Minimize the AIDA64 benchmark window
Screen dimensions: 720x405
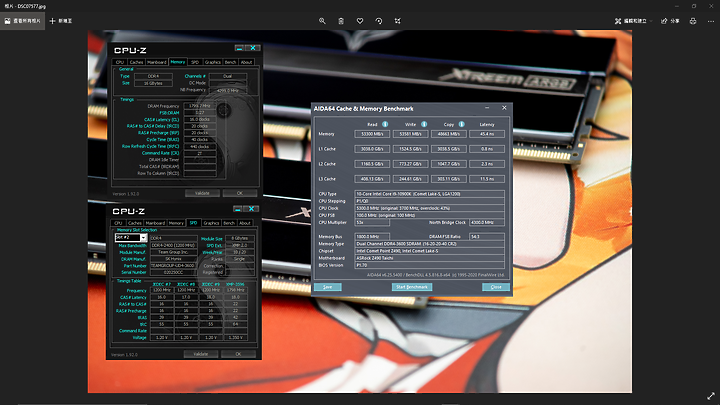[x=487, y=108]
